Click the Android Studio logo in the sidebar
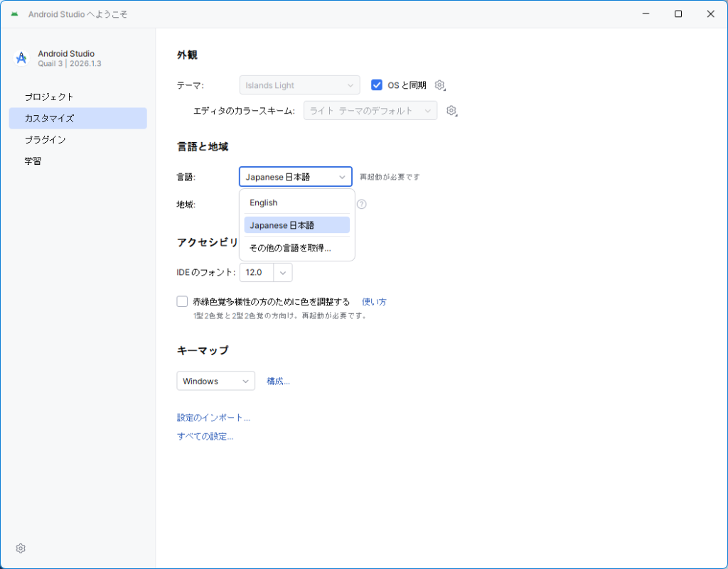728x569 pixels. tap(21, 58)
